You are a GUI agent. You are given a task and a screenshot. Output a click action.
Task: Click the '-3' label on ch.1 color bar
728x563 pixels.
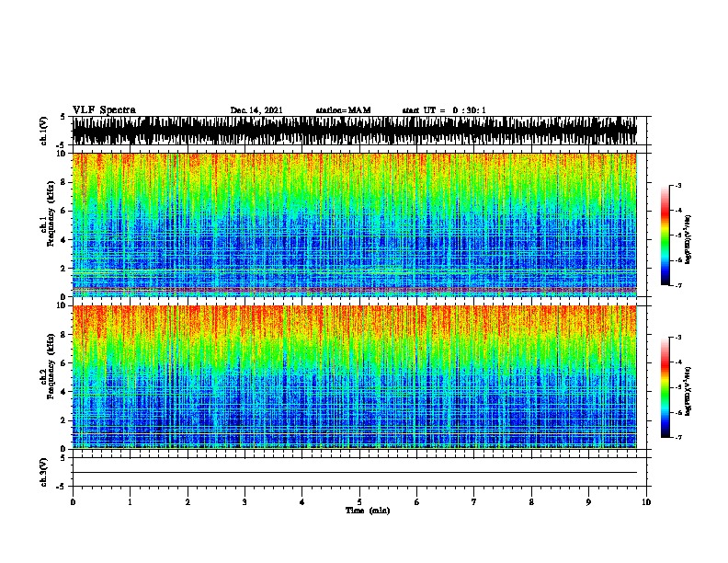677,185
